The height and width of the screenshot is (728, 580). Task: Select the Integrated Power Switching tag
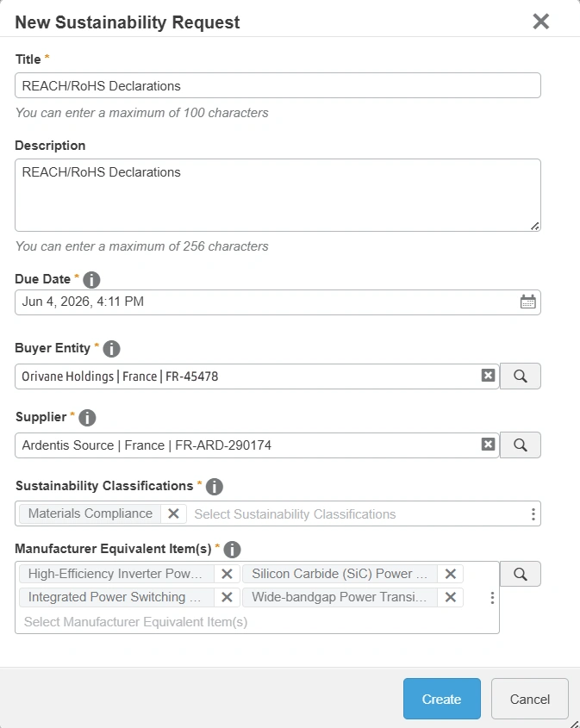(116, 597)
